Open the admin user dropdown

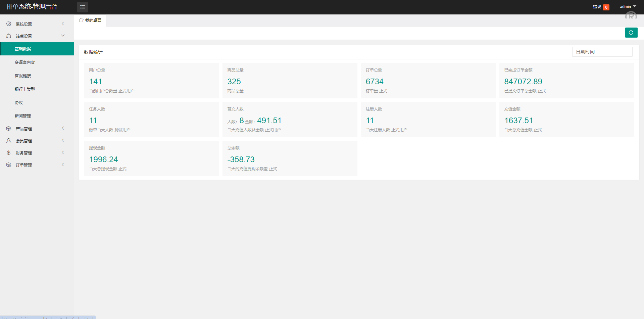click(628, 7)
